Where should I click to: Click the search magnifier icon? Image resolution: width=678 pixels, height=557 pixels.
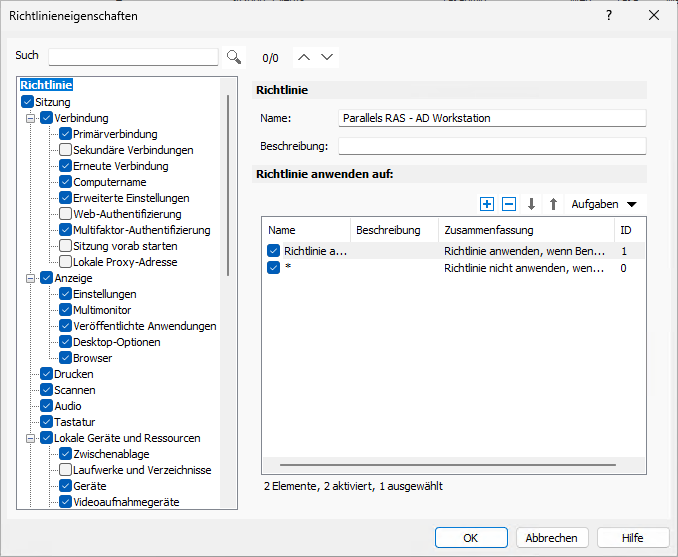(234, 57)
